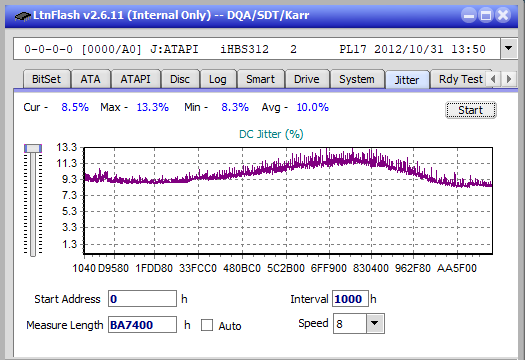This screenshot has height=360, width=525.
Task: Enable the Auto checkbox
Action: [x=207, y=325]
